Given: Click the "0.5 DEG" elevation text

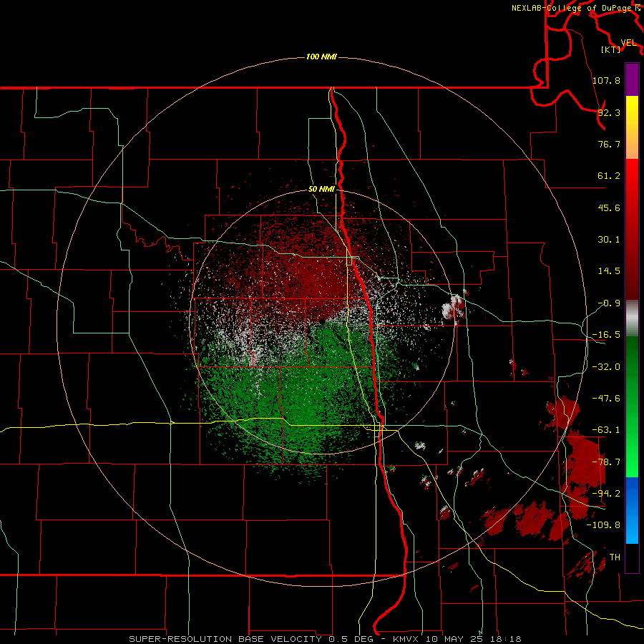Looking at the screenshot, I should [351, 639].
